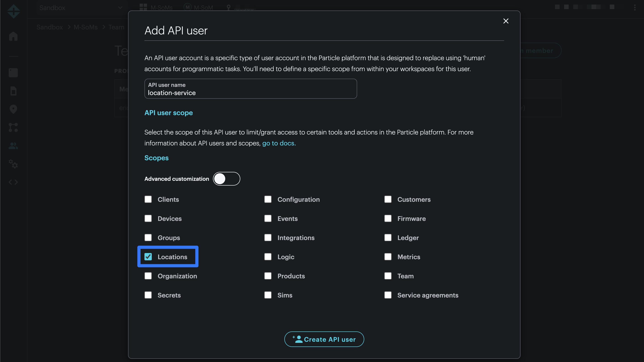
Task: Check the Devices scope checkbox
Action: 148,218
